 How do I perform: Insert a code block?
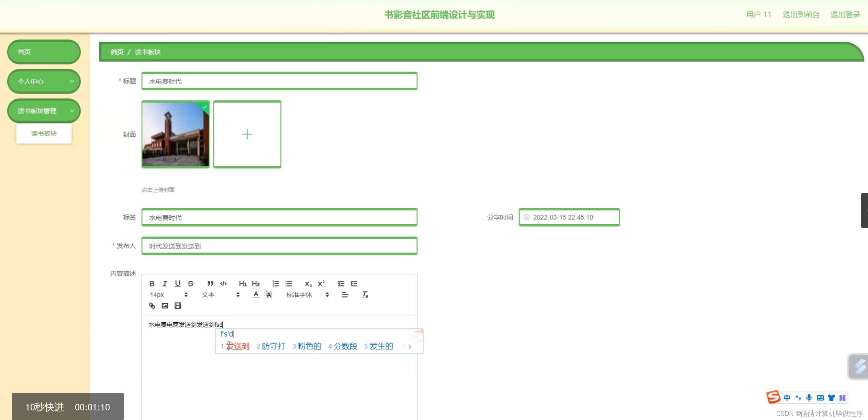[223, 283]
